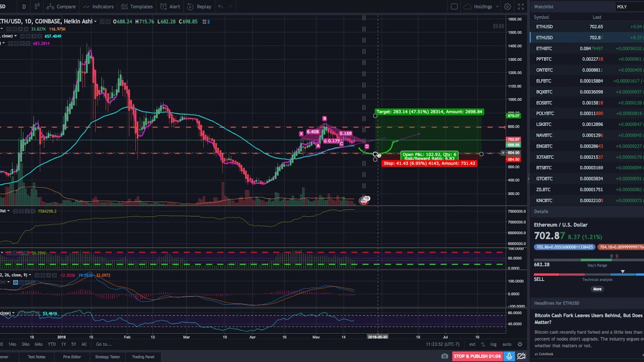The height and width of the screenshot is (362, 644).
Task: Set chart range to YTD
Action: 51,344
